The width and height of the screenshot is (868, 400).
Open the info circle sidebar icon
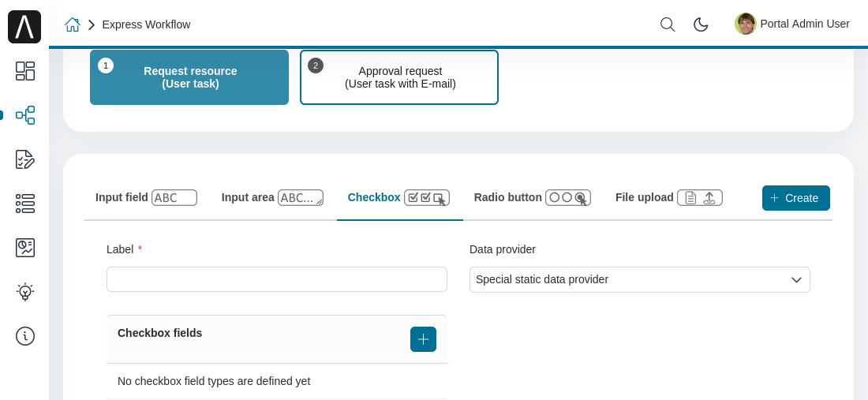pyautogui.click(x=25, y=336)
